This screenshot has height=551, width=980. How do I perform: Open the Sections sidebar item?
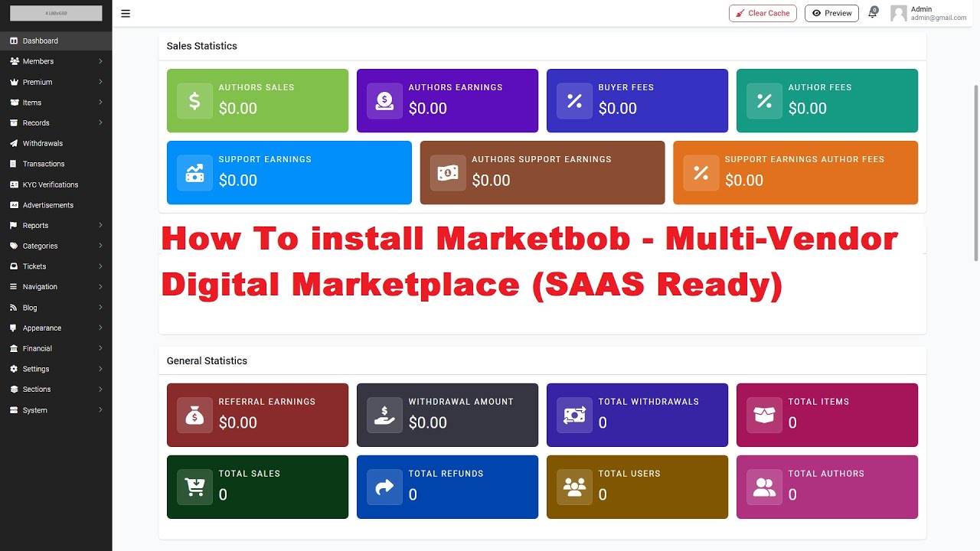[x=56, y=390]
